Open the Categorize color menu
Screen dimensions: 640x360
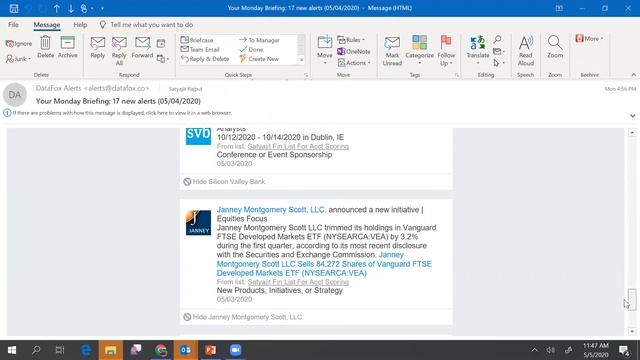click(x=419, y=51)
